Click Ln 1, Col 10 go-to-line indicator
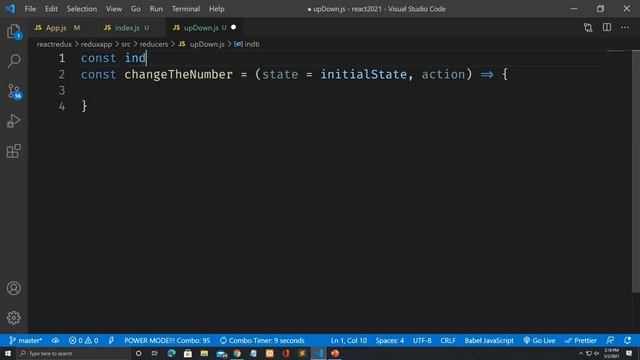Image resolution: width=640 pixels, height=360 pixels. 349,340
